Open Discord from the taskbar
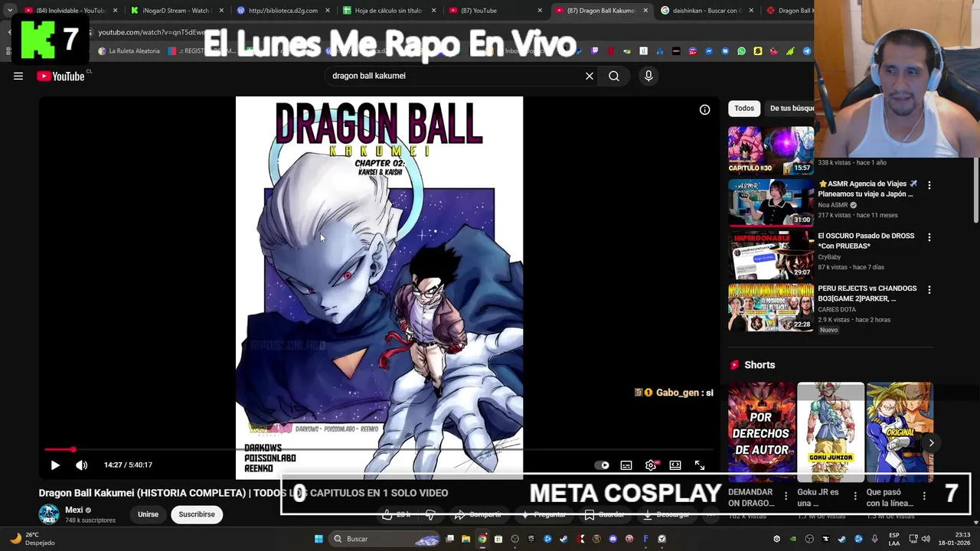 612,539
